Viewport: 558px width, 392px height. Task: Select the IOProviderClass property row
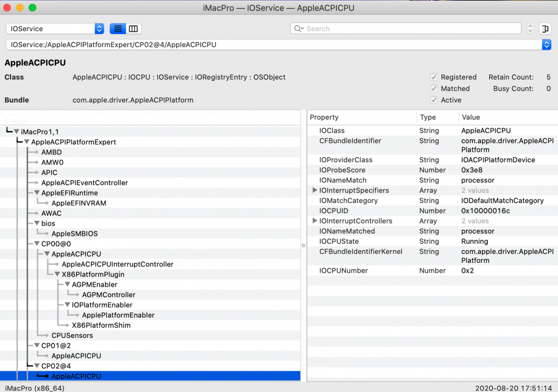click(432, 159)
